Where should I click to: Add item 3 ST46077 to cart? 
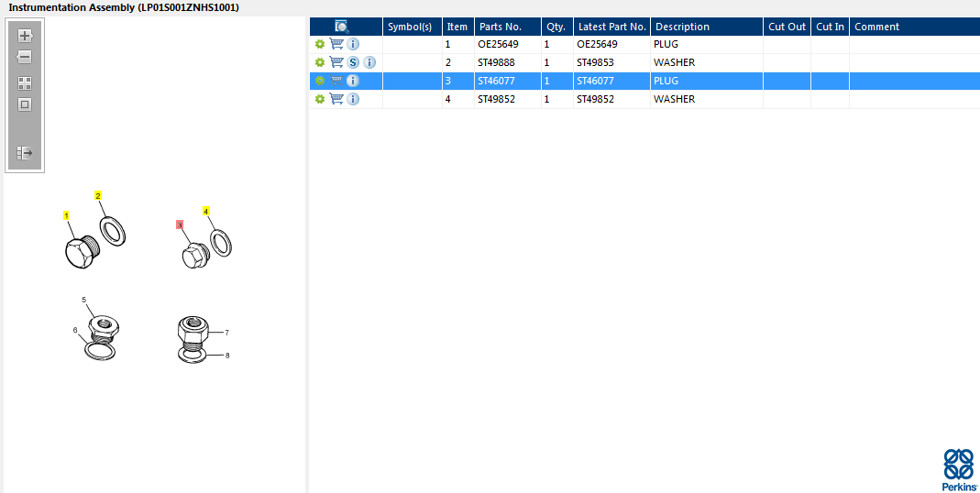pyautogui.click(x=336, y=80)
